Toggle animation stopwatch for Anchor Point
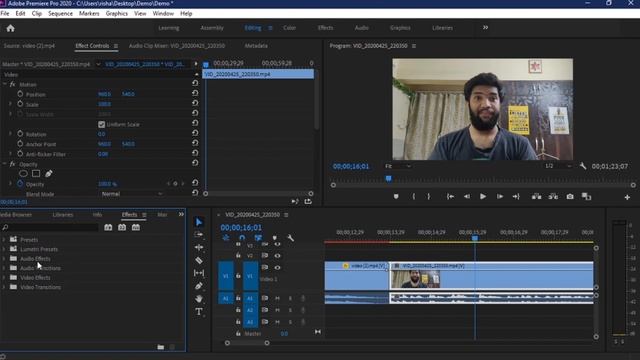Screen dimensions: 640x360 20,144
